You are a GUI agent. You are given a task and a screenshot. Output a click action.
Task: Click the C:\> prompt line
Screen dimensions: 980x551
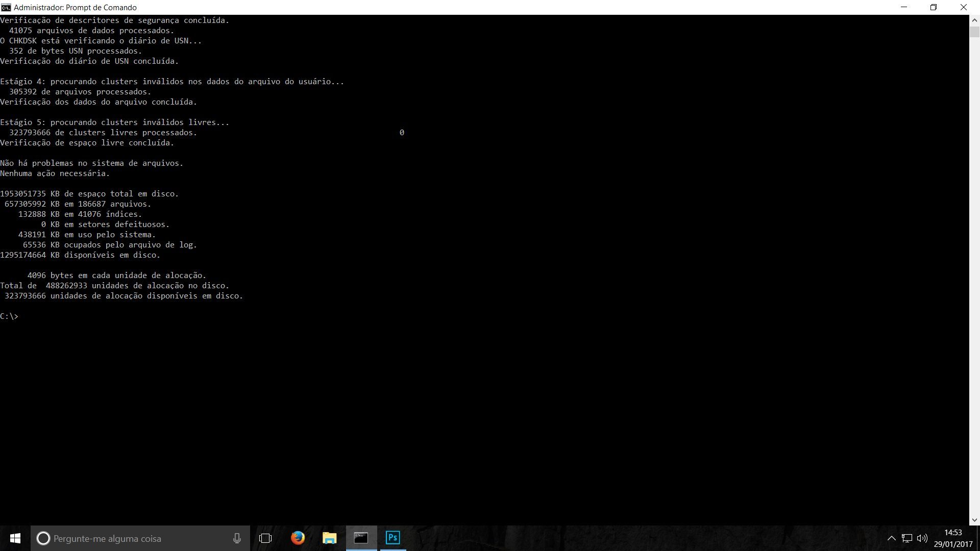tap(9, 316)
